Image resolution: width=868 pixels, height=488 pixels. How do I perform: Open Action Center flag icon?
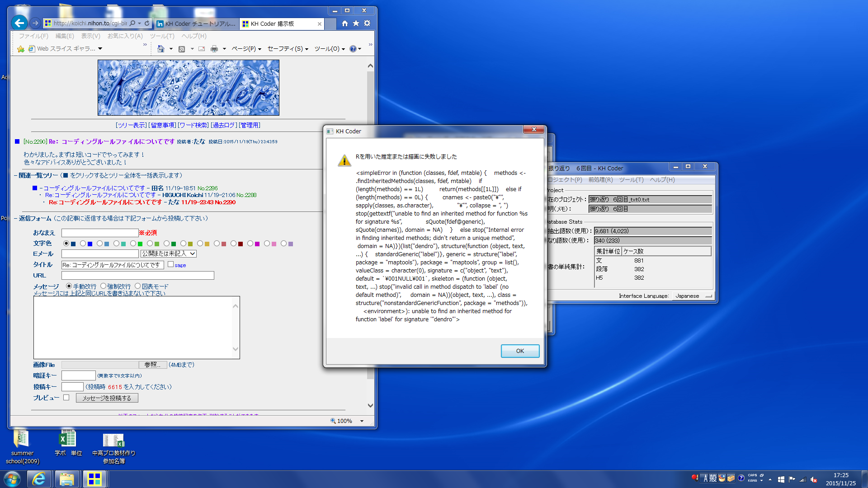coord(792,479)
